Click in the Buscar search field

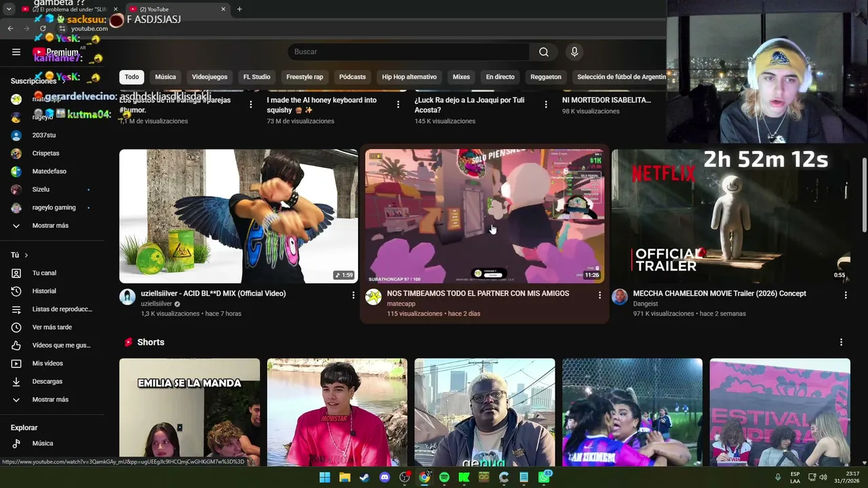click(x=409, y=52)
